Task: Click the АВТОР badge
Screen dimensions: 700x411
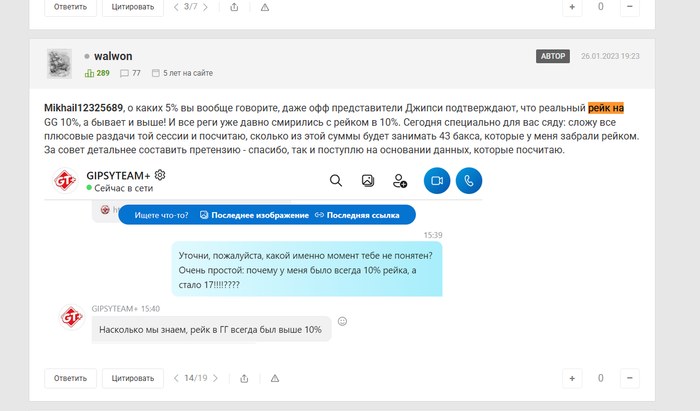Action: click(x=553, y=56)
